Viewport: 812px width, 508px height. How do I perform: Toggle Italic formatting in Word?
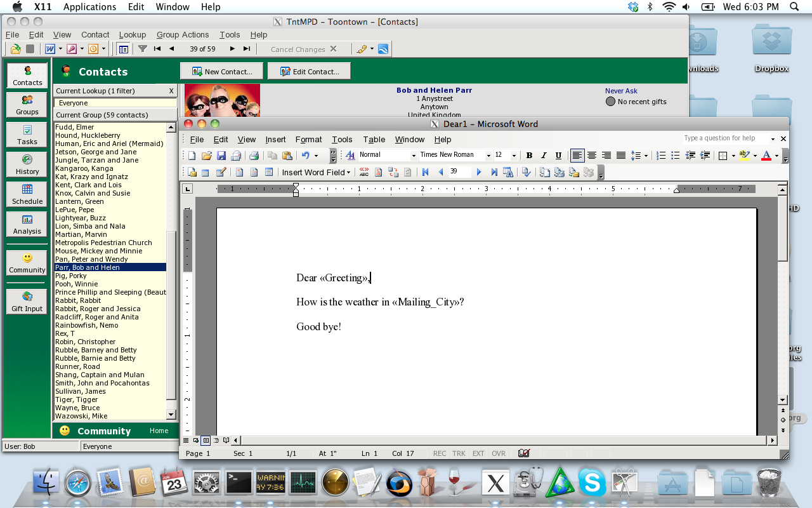coord(544,156)
